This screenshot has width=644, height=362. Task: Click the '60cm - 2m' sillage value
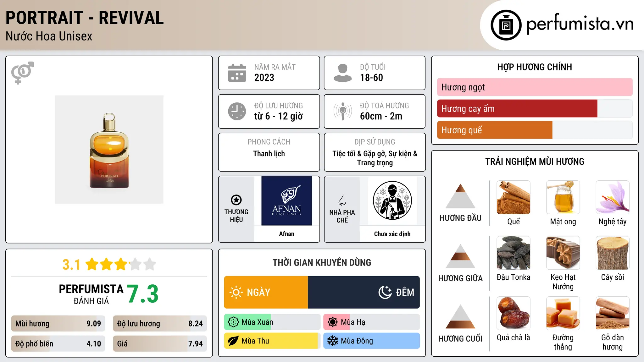point(381,116)
